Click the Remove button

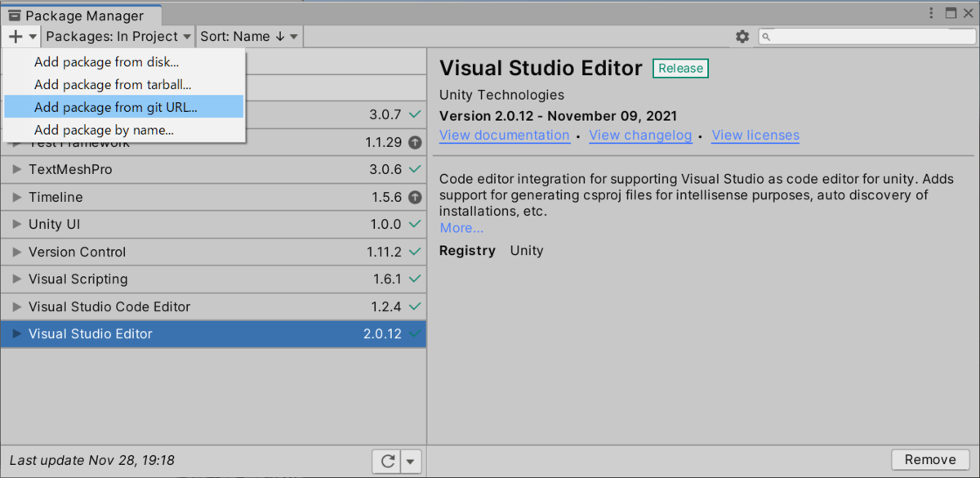(x=929, y=459)
